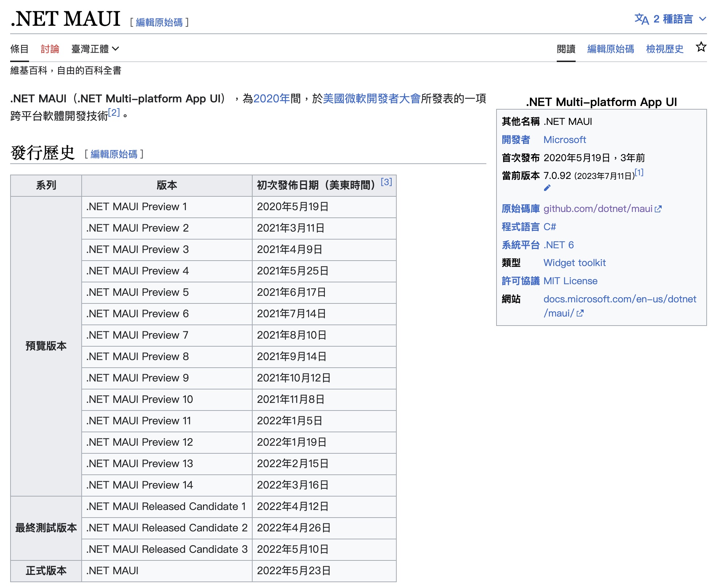The width and height of the screenshot is (715, 588).
Task: Click the Released Candidate 1 cell
Action: (x=167, y=507)
